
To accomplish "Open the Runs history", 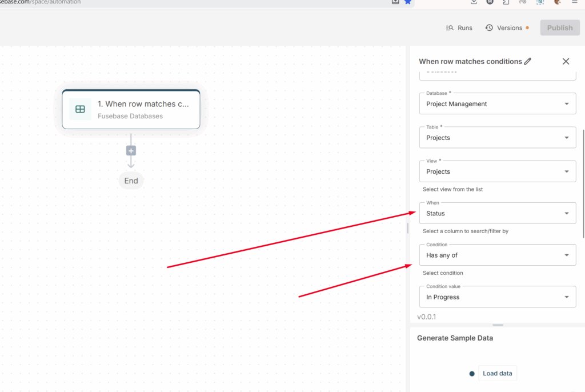I will coord(459,27).
